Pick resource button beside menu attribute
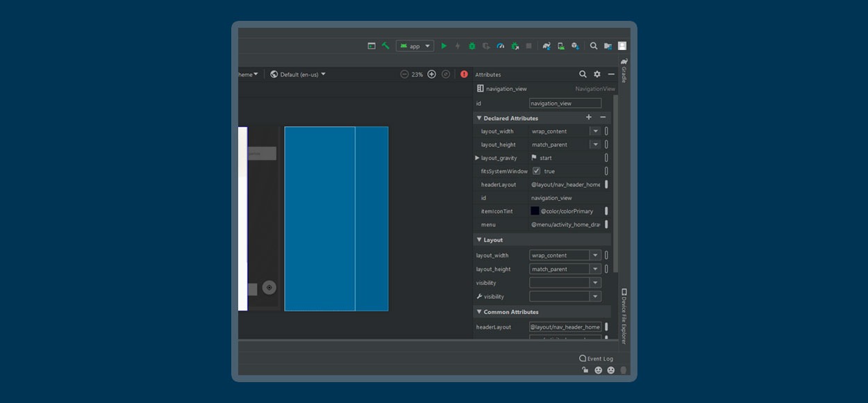Screen dimensions: 868x403 click(606, 224)
